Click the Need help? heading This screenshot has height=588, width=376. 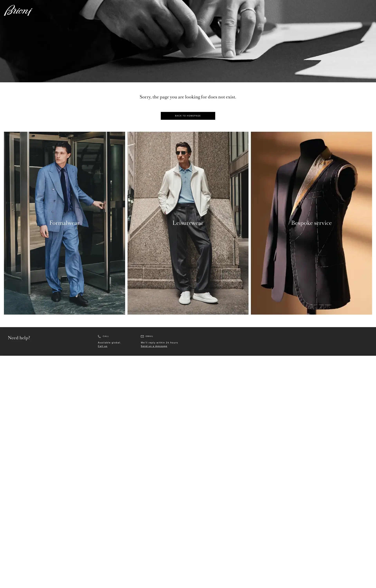click(x=19, y=338)
